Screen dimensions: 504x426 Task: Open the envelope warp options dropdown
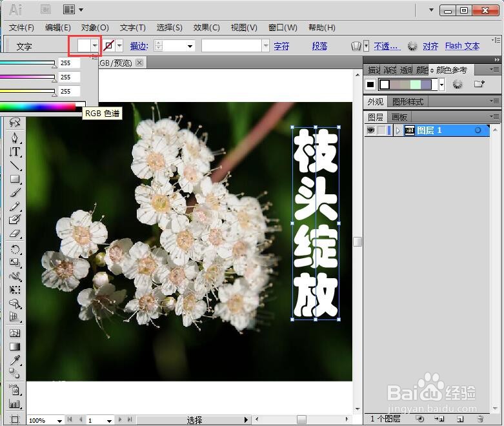366,46
